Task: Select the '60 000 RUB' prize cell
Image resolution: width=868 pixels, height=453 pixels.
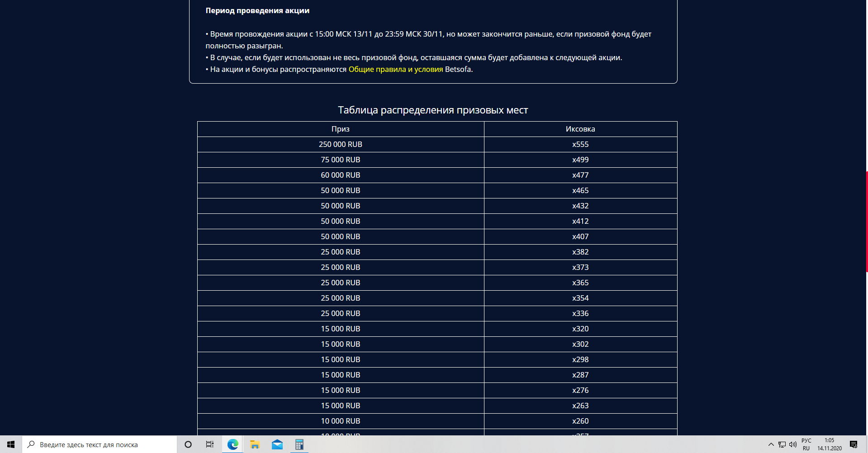Action: coord(341,175)
